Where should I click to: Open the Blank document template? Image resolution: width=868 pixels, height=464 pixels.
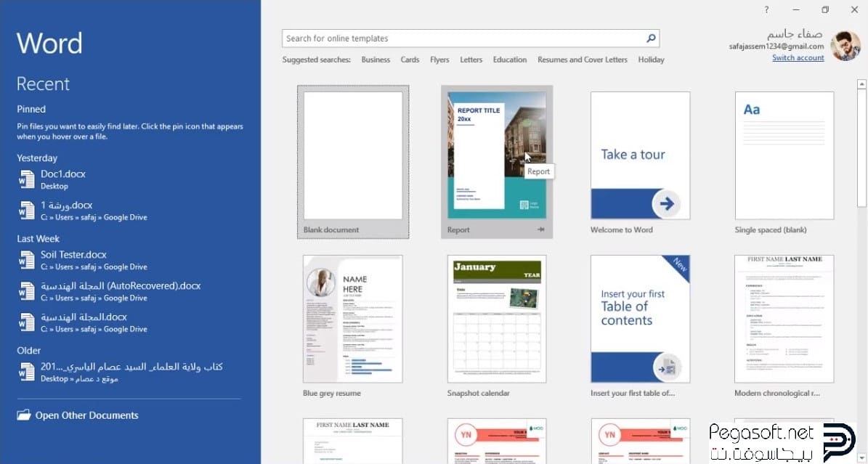click(x=353, y=162)
